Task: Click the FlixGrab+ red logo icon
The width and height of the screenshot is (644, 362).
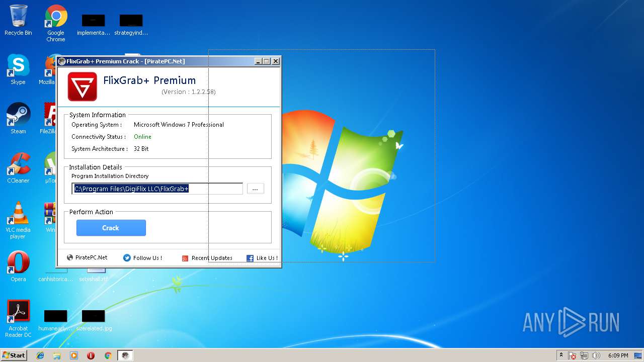Action: pyautogui.click(x=82, y=86)
